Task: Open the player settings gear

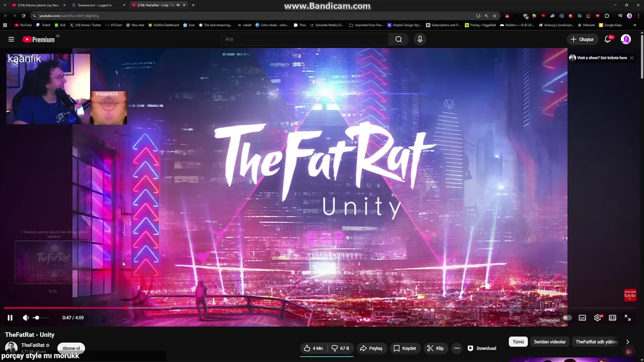Action: click(597, 318)
